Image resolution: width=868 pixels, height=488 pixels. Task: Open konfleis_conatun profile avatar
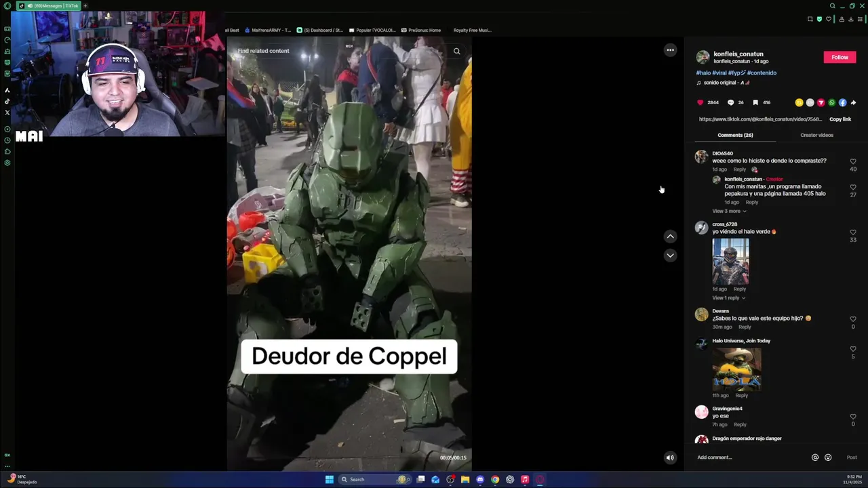tap(703, 57)
